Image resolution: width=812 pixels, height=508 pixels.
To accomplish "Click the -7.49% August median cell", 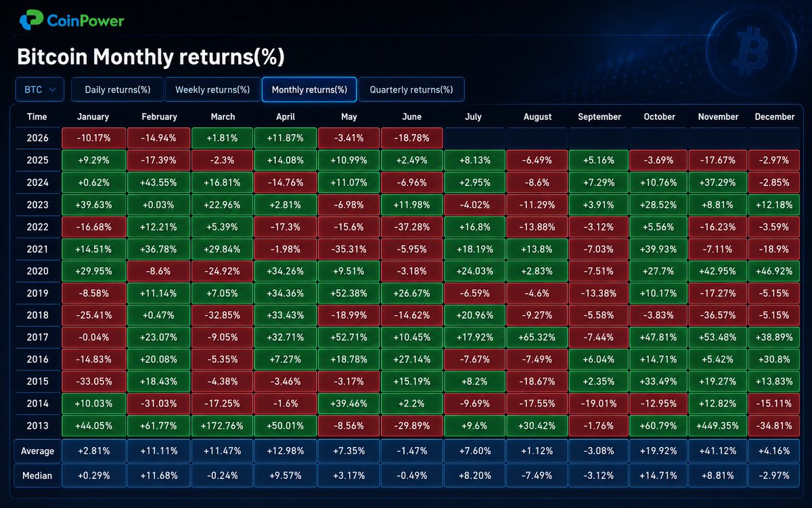I will tap(537, 475).
